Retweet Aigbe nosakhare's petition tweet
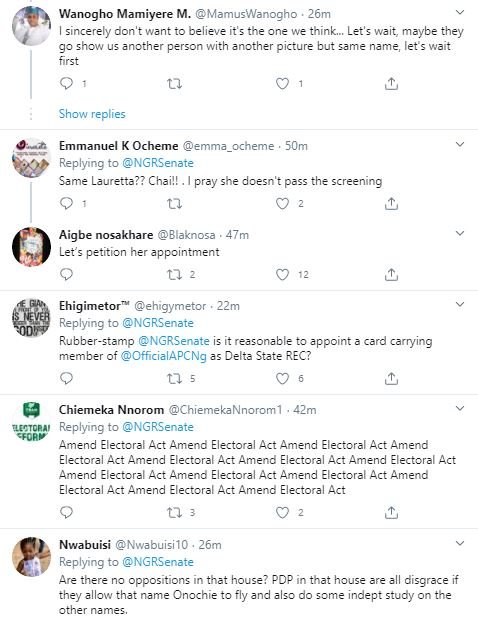The width and height of the screenshot is (478, 620). coord(174,274)
